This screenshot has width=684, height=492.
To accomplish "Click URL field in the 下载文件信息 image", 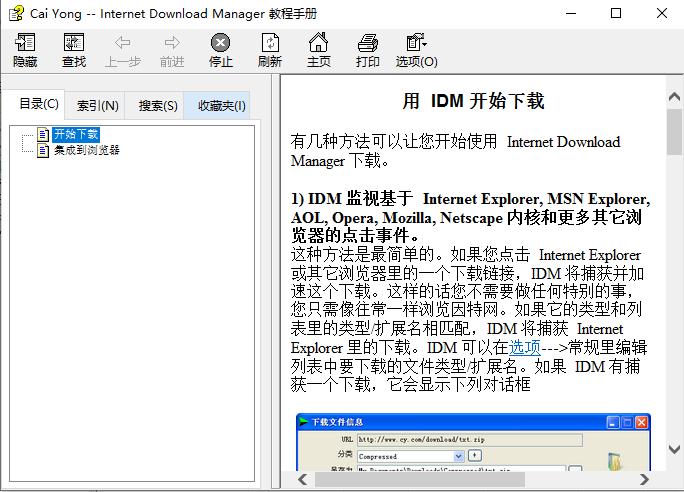I will click(470, 440).
